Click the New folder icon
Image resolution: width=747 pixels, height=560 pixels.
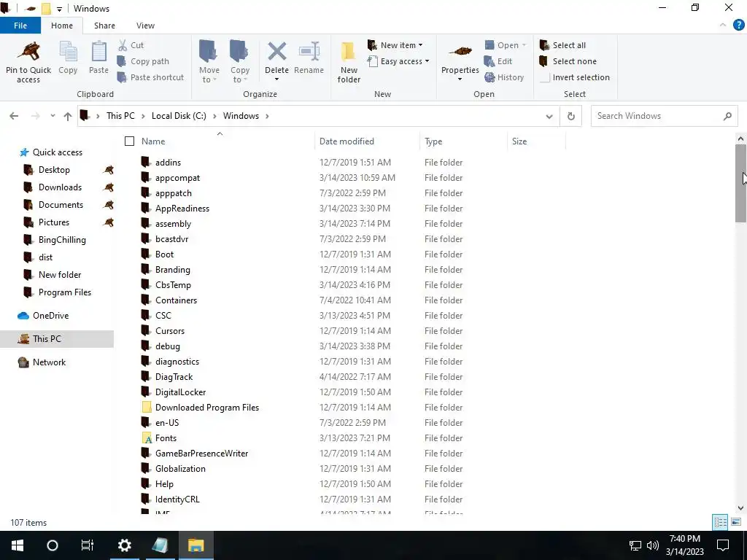coord(348,52)
